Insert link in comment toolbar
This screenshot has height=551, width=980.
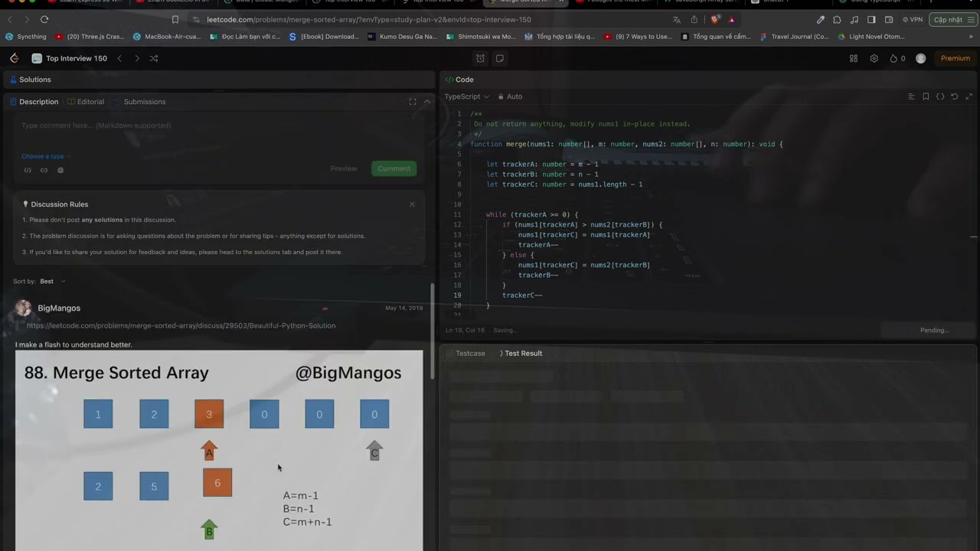pos(44,170)
